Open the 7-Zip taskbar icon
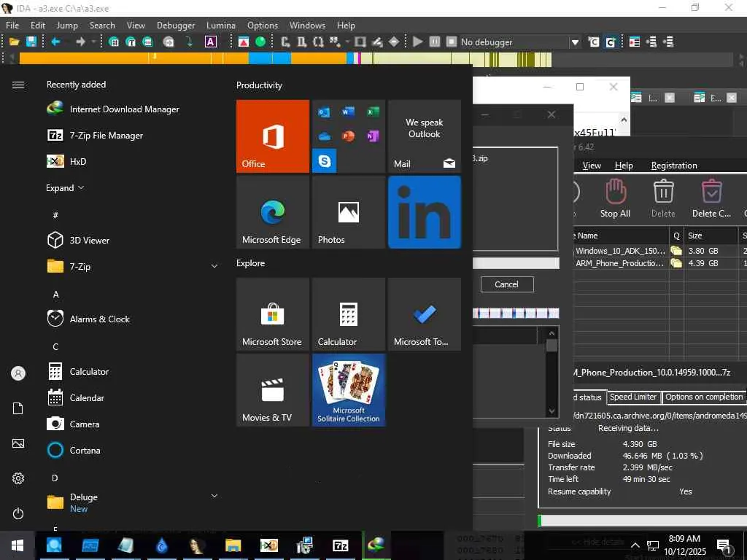The height and width of the screenshot is (560, 747). 340,545
